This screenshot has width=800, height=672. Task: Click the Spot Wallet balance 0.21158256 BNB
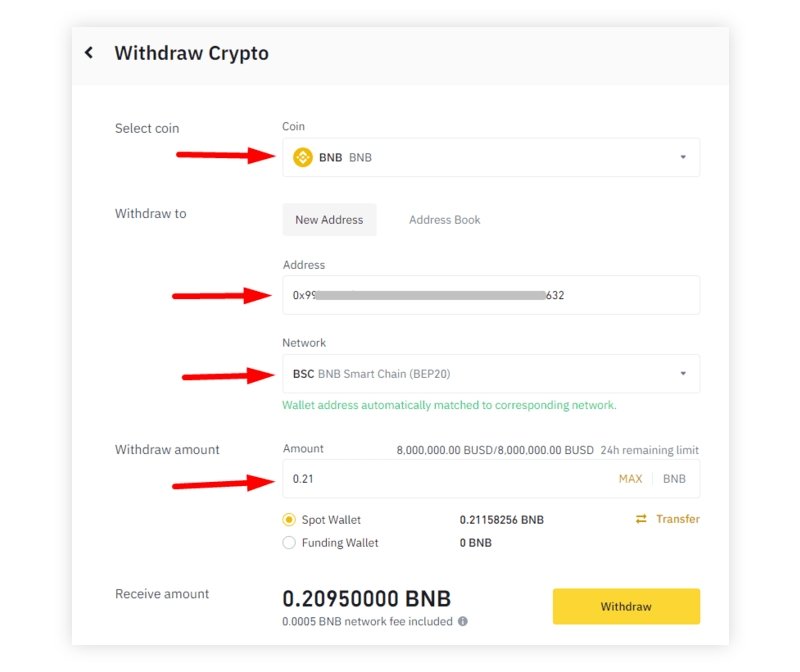coord(502,519)
